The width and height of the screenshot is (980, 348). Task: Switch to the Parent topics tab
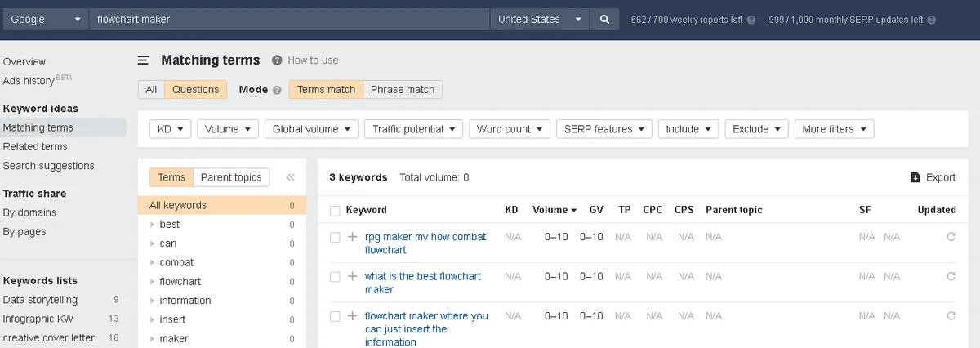[231, 177]
